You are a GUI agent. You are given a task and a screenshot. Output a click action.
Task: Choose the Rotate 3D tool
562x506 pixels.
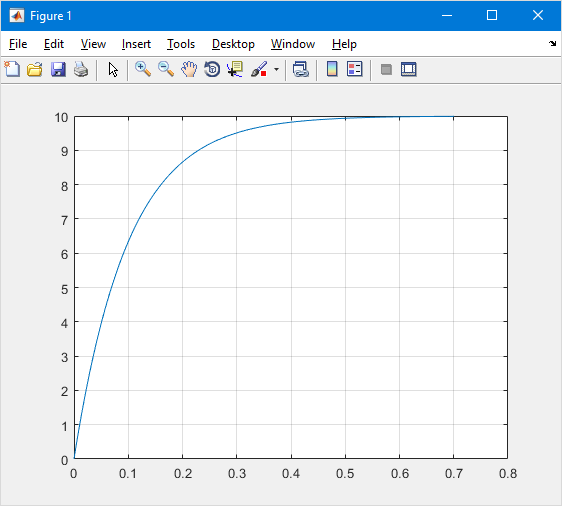click(212, 69)
